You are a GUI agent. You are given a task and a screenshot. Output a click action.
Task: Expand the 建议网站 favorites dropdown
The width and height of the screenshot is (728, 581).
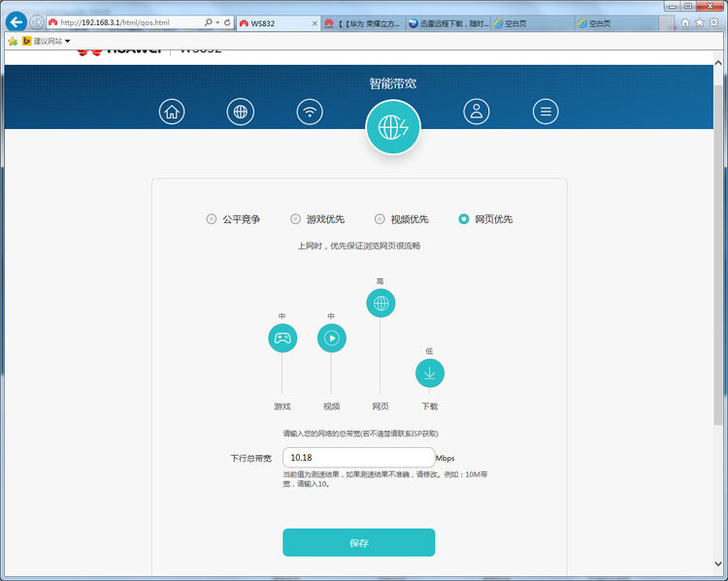point(68,41)
